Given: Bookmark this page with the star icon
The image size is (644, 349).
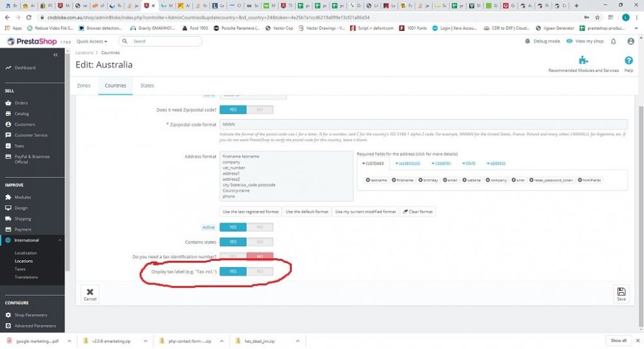Looking at the screenshot, I should click(598, 17).
